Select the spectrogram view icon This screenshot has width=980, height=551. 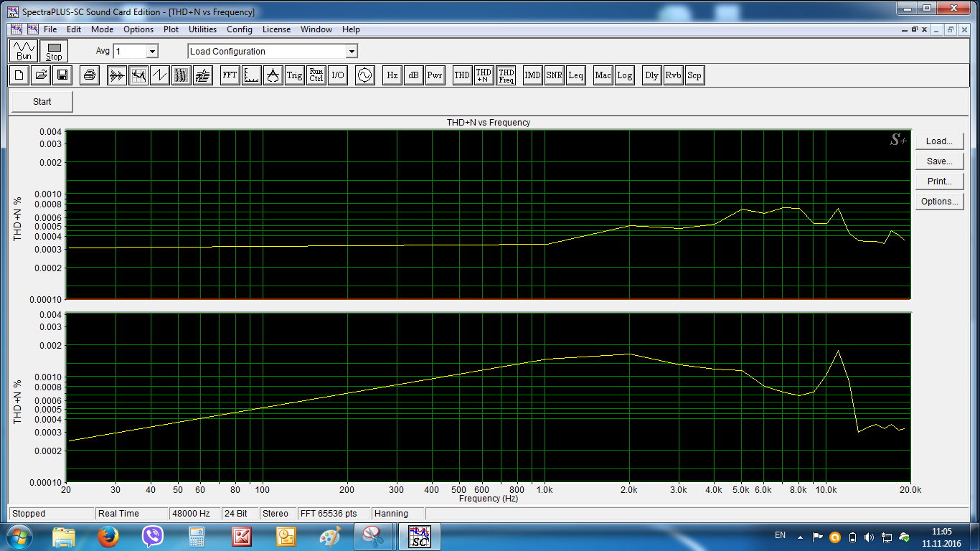tap(182, 75)
